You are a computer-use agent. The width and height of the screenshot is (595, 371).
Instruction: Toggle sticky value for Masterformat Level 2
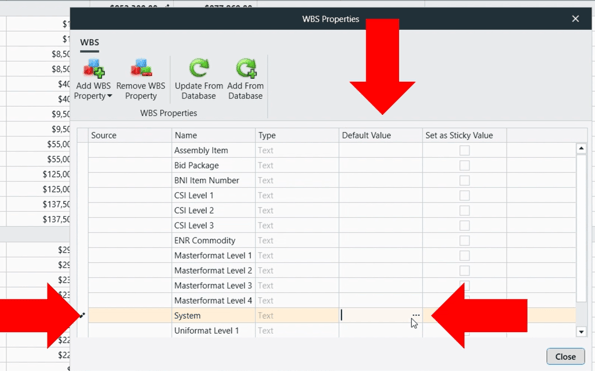tap(464, 270)
